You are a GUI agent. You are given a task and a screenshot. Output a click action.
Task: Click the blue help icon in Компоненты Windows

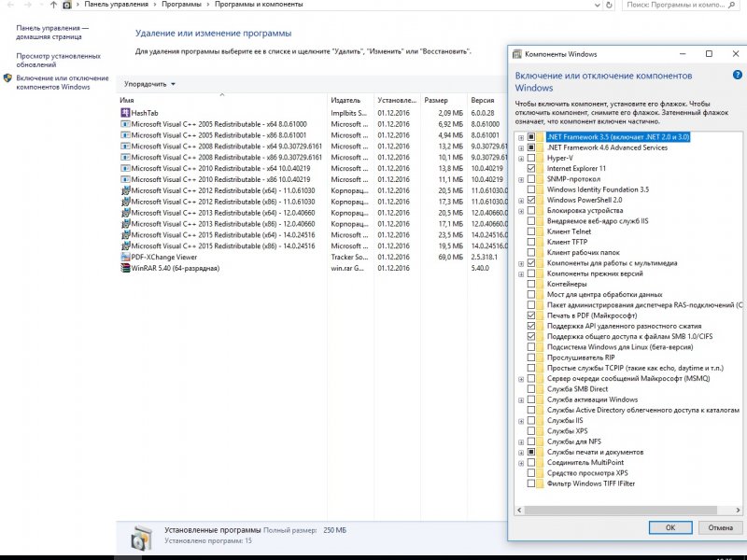(x=737, y=75)
